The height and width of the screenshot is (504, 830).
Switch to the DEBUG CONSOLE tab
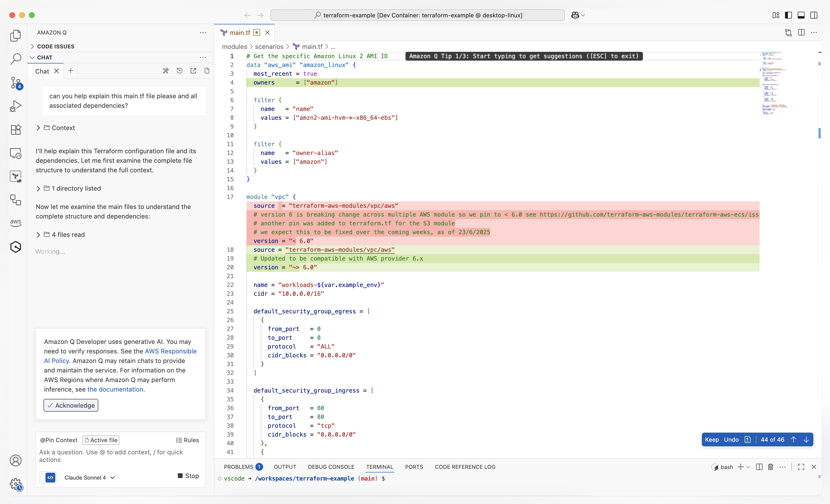pos(331,467)
